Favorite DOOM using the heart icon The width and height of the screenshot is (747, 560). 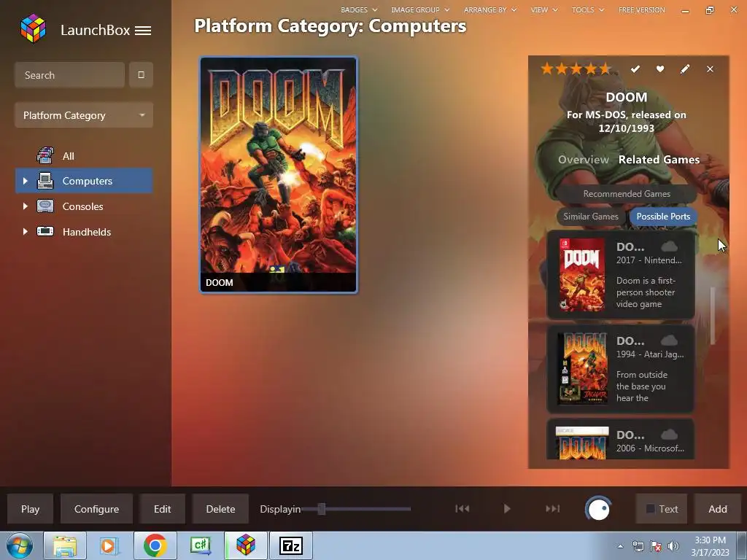(x=659, y=69)
